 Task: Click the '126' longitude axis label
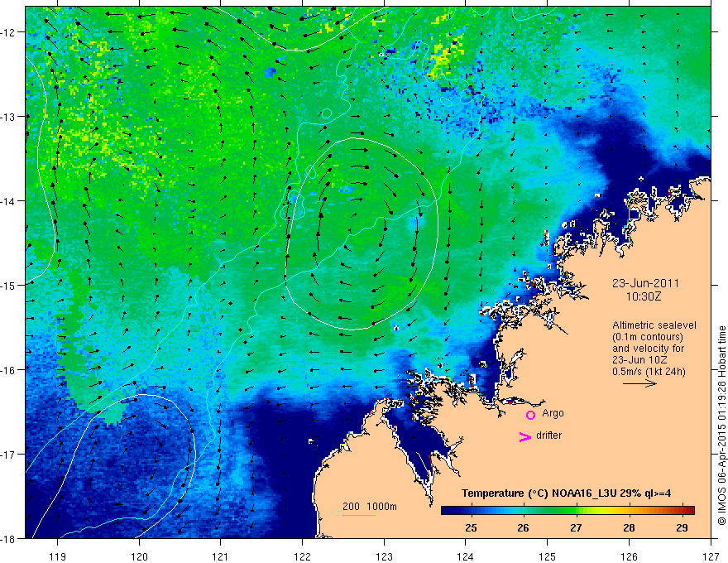pyautogui.click(x=629, y=556)
